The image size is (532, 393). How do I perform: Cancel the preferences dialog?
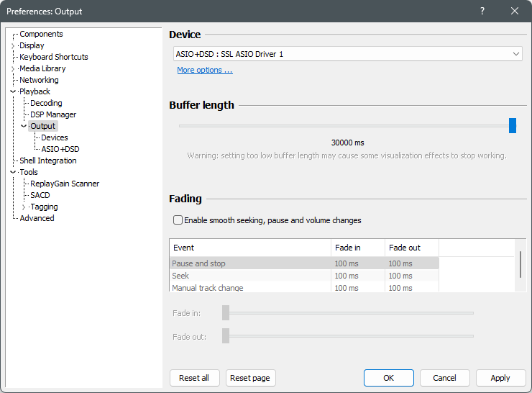(x=445, y=378)
